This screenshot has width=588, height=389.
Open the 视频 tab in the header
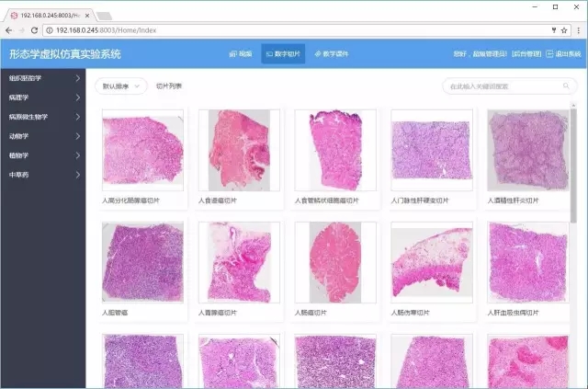[240, 54]
